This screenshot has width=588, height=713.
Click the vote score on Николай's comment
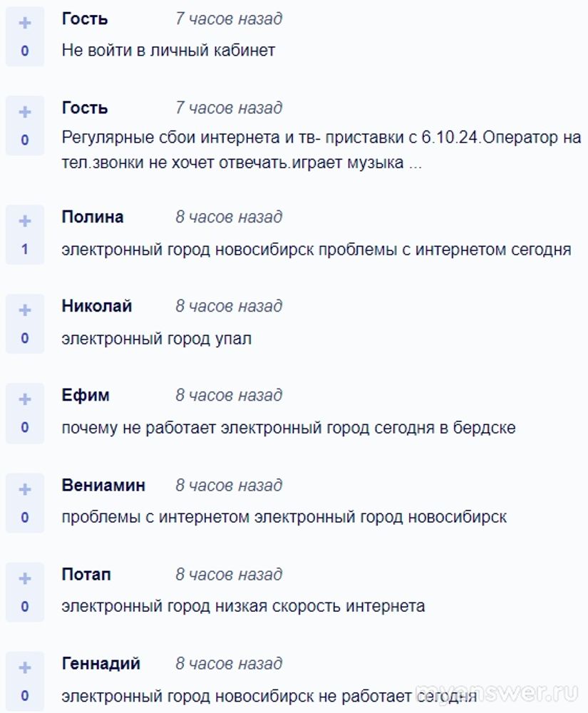click(25, 339)
